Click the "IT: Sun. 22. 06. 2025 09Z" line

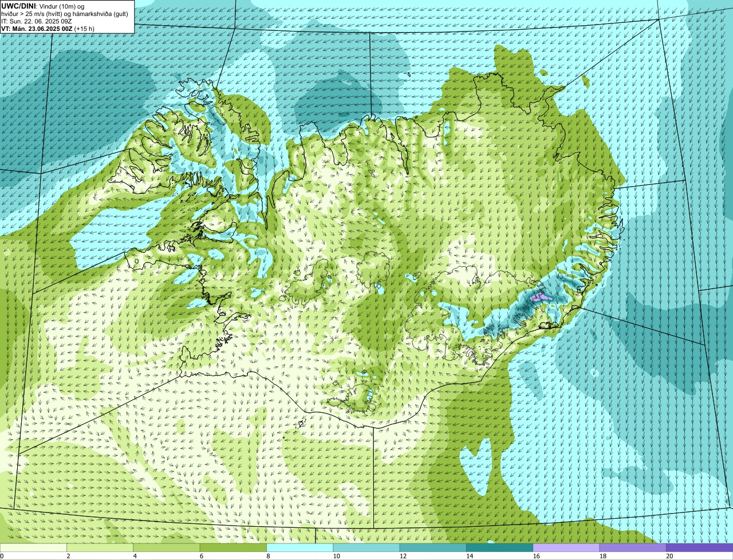[37, 21]
